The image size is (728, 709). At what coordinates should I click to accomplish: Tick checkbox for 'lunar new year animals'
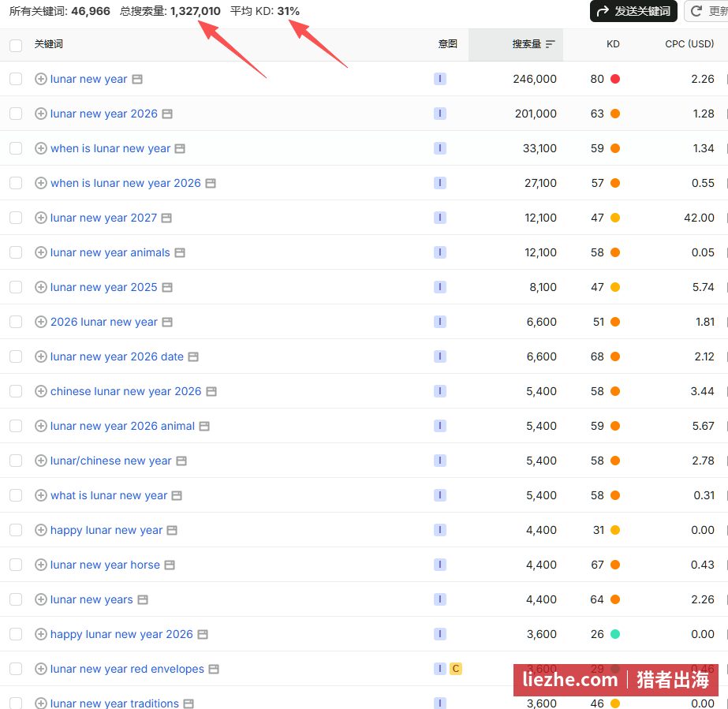click(x=16, y=252)
